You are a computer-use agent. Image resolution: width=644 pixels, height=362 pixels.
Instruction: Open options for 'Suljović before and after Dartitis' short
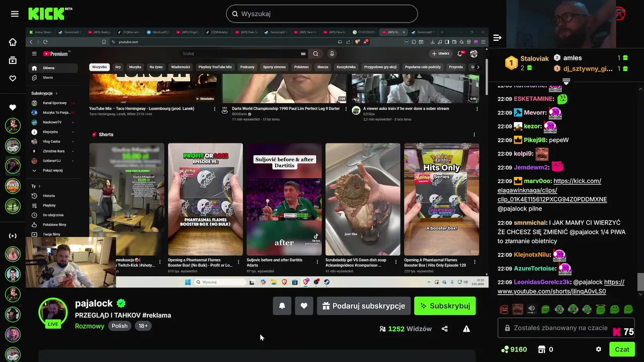click(317, 262)
